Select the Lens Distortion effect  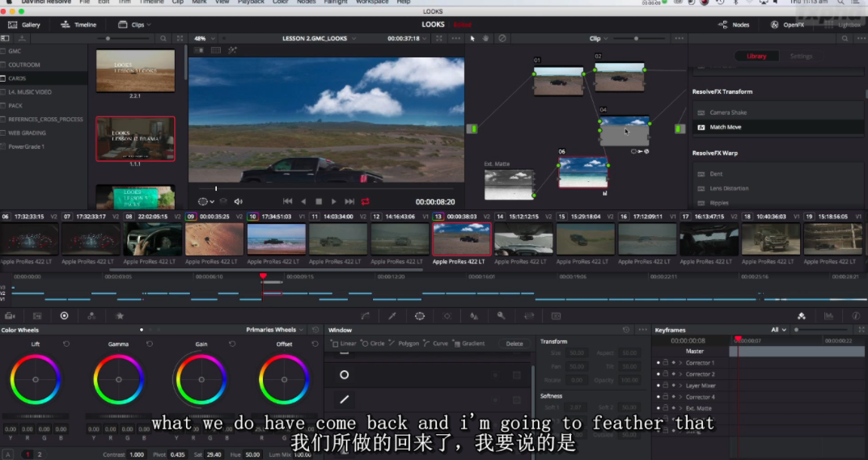point(729,188)
